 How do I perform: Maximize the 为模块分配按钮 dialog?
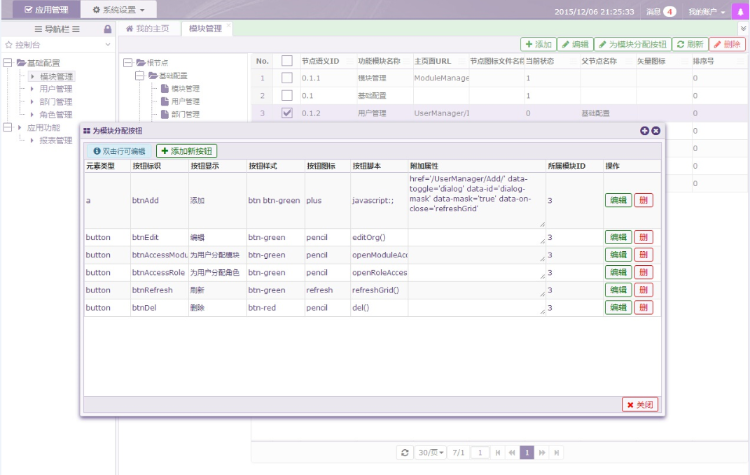[644, 131]
